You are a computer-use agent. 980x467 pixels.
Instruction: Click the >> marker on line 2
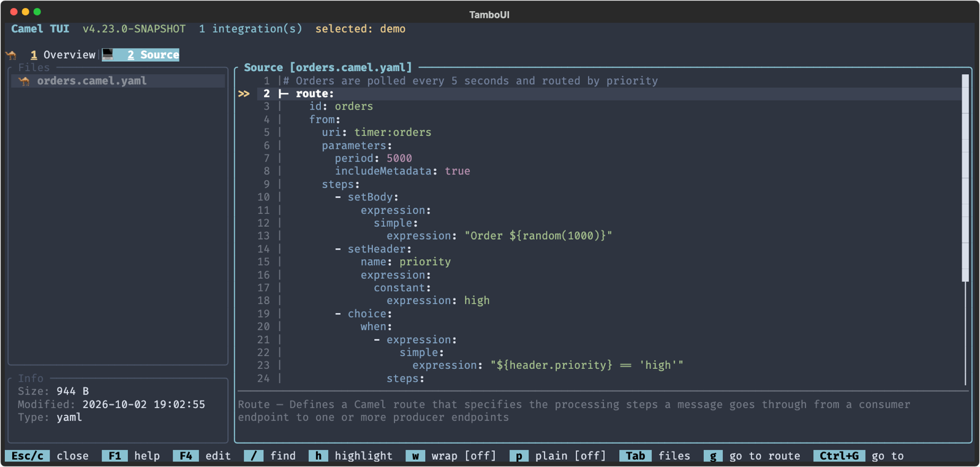click(x=244, y=94)
